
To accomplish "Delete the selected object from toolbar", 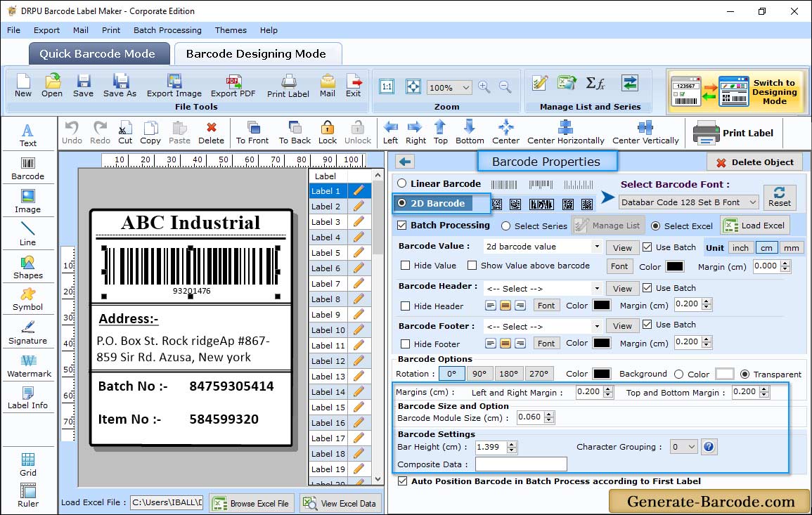I will (x=212, y=133).
